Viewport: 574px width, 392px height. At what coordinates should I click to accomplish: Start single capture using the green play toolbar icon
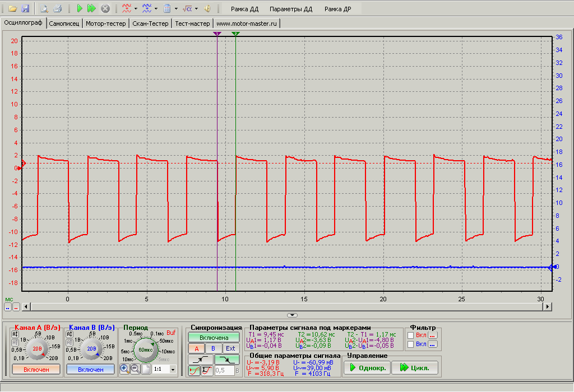coord(80,9)
